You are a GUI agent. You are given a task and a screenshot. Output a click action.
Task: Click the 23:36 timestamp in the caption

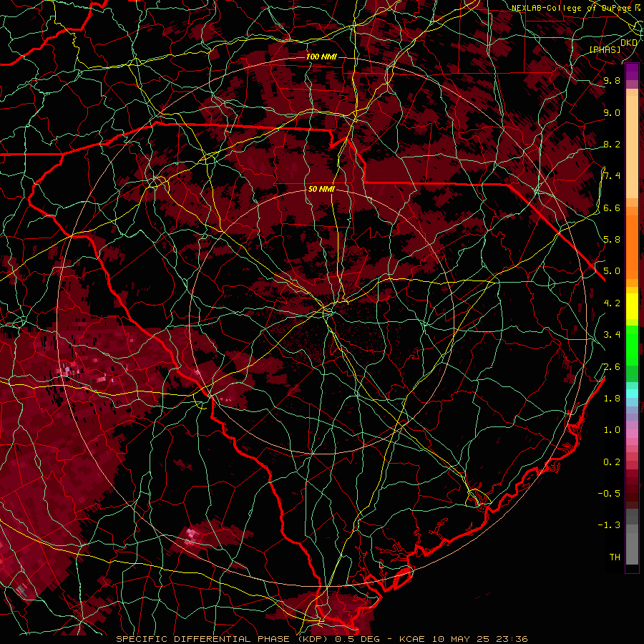click(x=512, y=639)
